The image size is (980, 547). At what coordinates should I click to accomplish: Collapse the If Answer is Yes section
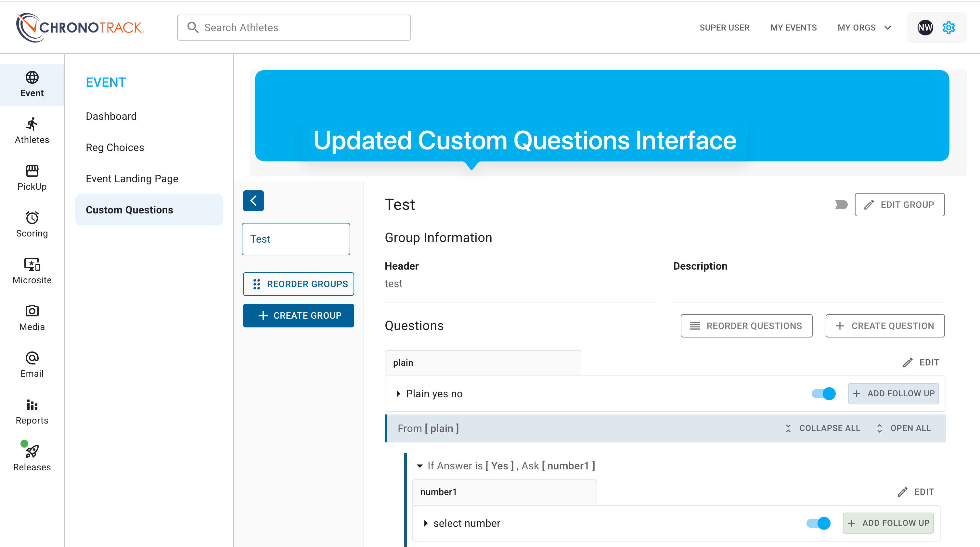point(419,465)
